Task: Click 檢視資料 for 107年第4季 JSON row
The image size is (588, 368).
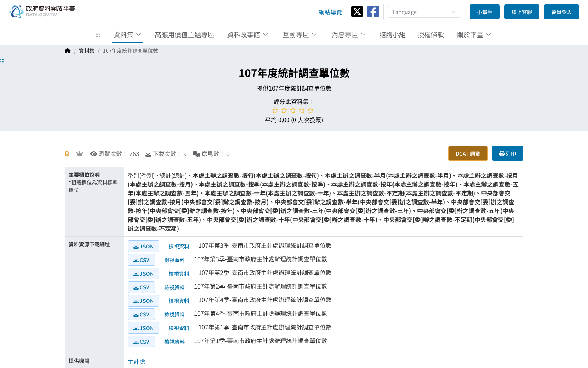Action: [179, 301]
